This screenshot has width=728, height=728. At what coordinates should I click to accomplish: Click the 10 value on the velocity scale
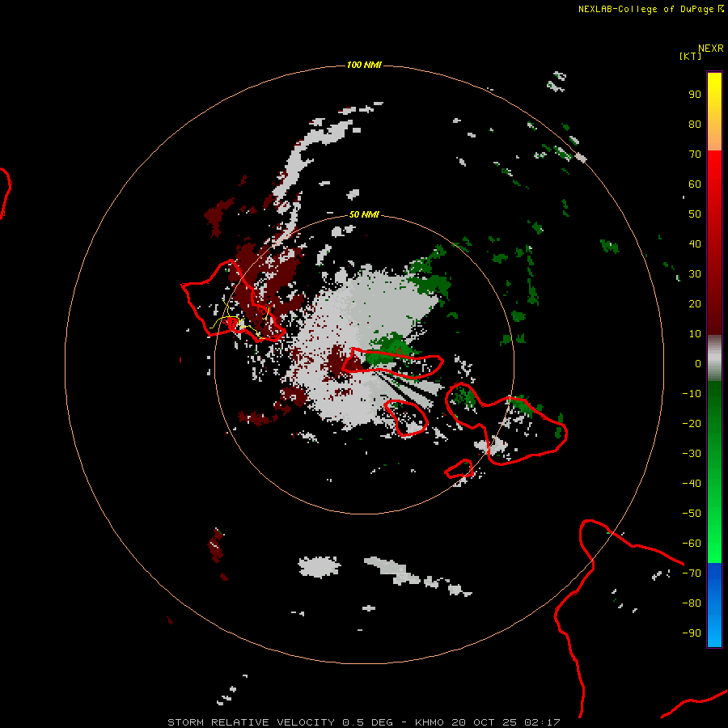click(x=695, y=334)
